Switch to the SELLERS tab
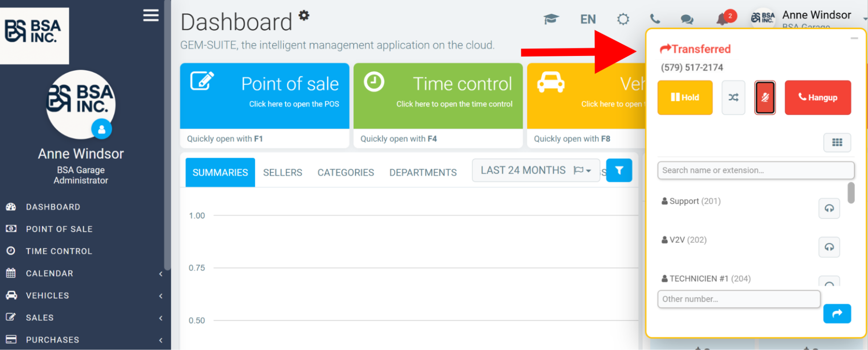The width and height of the screenshot is (868, 350). 283,172
